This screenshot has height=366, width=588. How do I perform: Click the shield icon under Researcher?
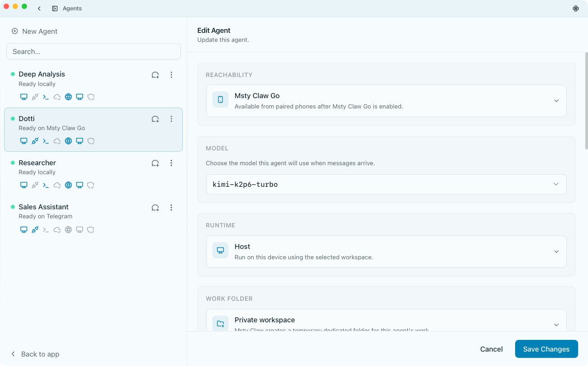pyautogui.click(x=91, y=185)
